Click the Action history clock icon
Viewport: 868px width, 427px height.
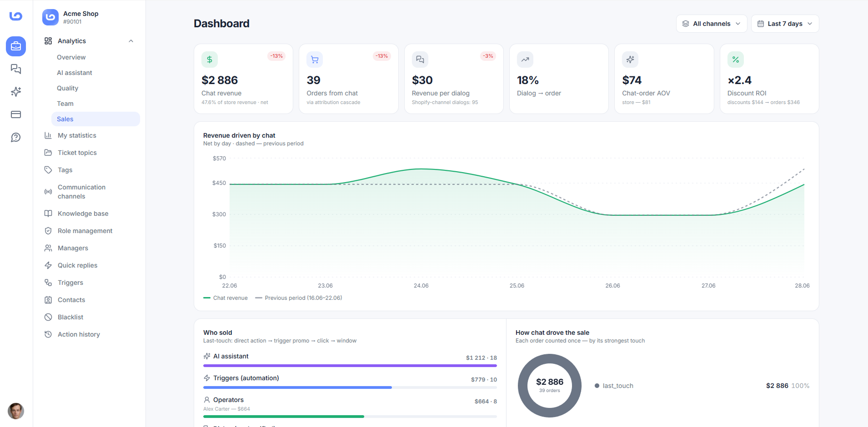(48, 334)
